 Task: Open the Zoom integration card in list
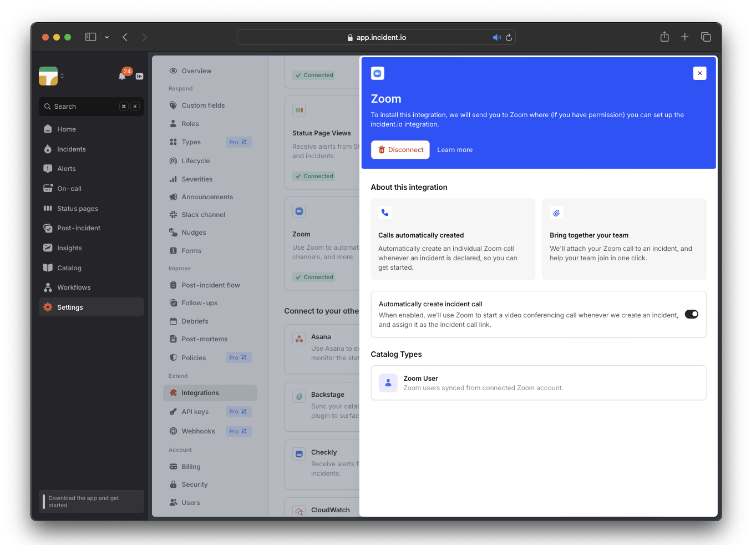click(322, 243)
